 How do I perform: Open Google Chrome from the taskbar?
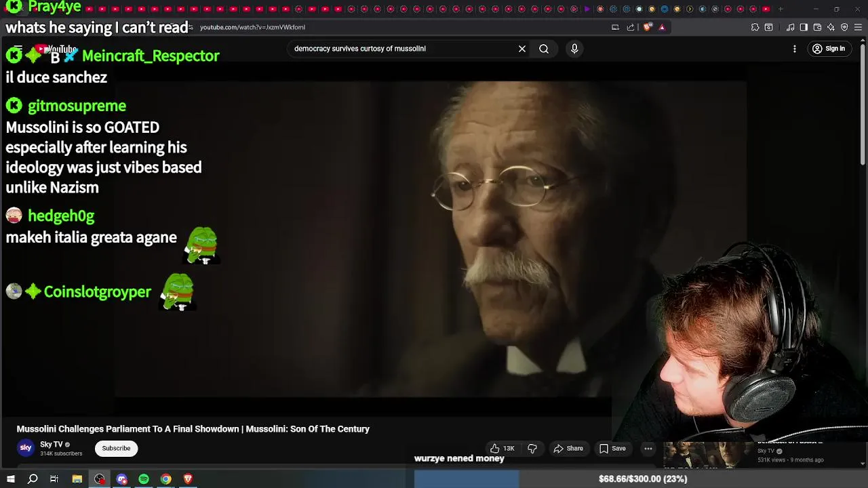[166, 479]
